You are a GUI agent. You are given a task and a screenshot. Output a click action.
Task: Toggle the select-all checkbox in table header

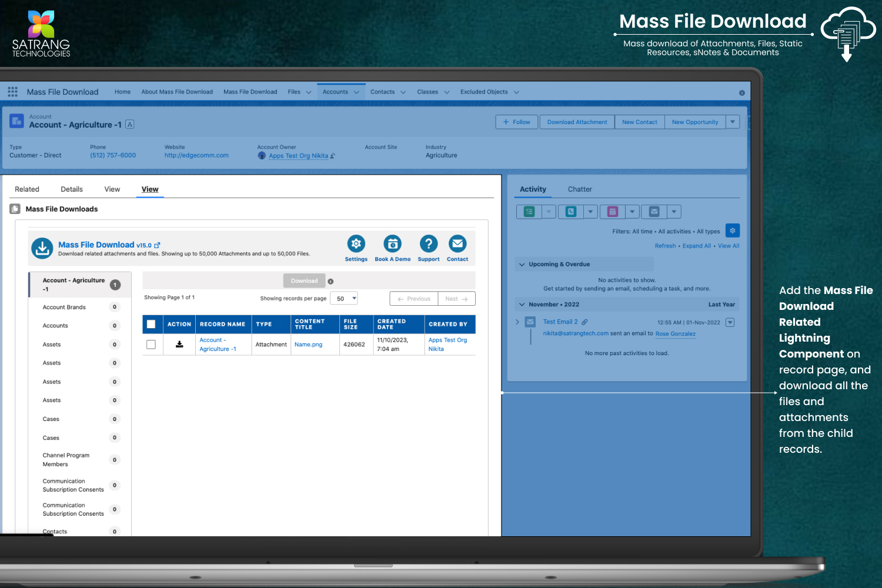[151, 324]
